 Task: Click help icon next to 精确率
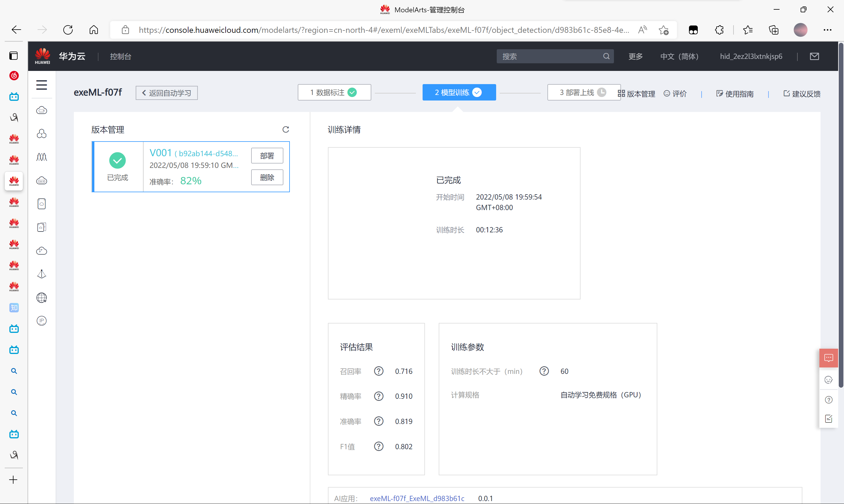point(378,396)
